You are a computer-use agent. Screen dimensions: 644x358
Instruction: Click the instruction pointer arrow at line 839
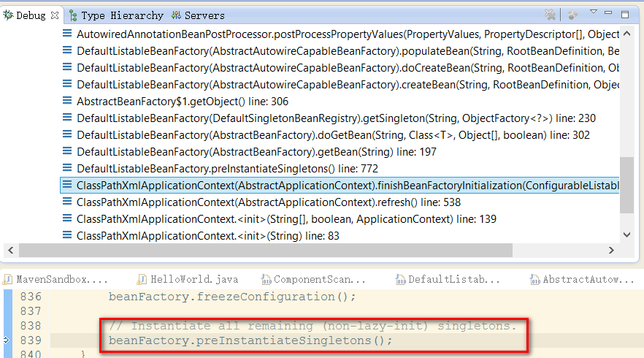6,340
